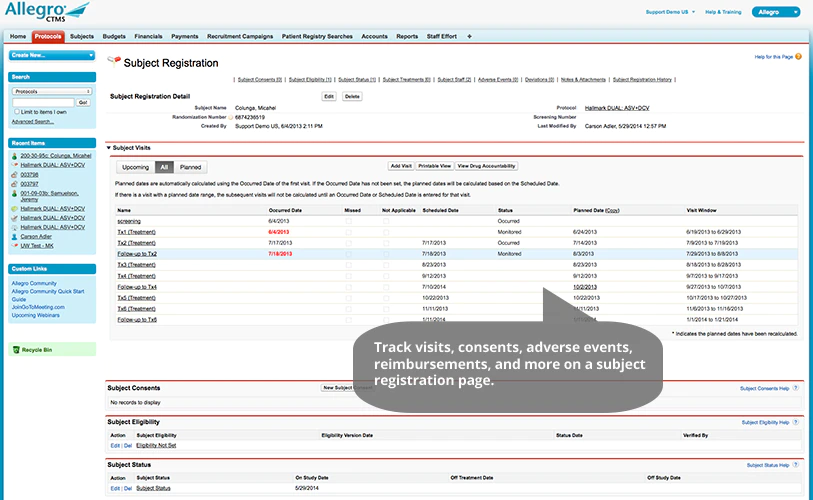The height and width of the screenshot is (500, 813).
Task: Click the Allegro CTMS logo
Action: (47, 11)
